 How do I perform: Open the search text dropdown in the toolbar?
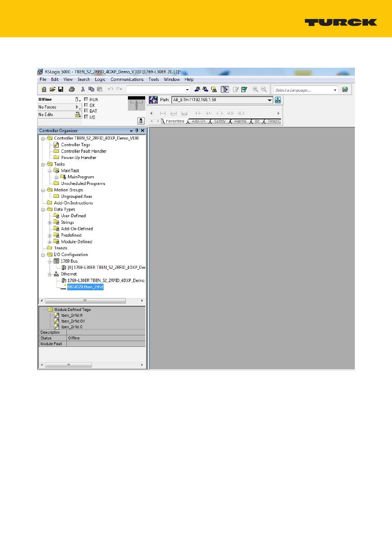[x=187, y=90]
